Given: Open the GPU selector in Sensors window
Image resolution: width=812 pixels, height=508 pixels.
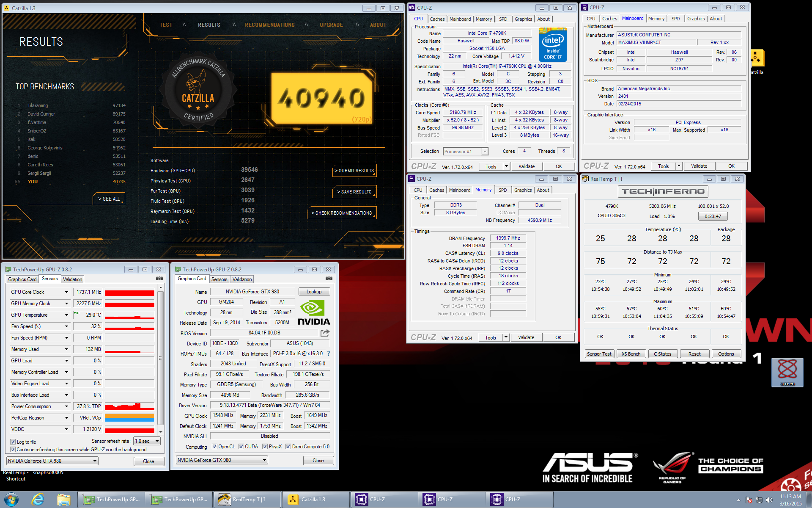Looking at the screenshot, I should [52, 461].
